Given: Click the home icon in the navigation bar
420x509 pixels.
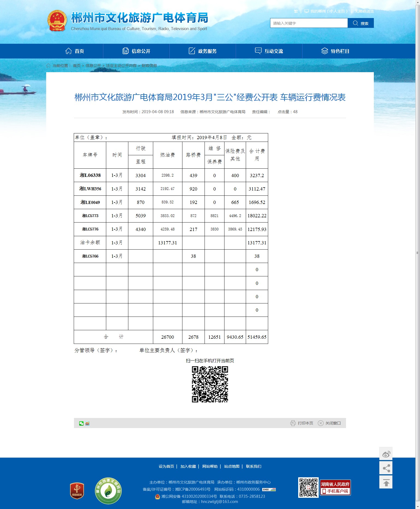Looking at the screenshot, I should [x=69, y=51].
